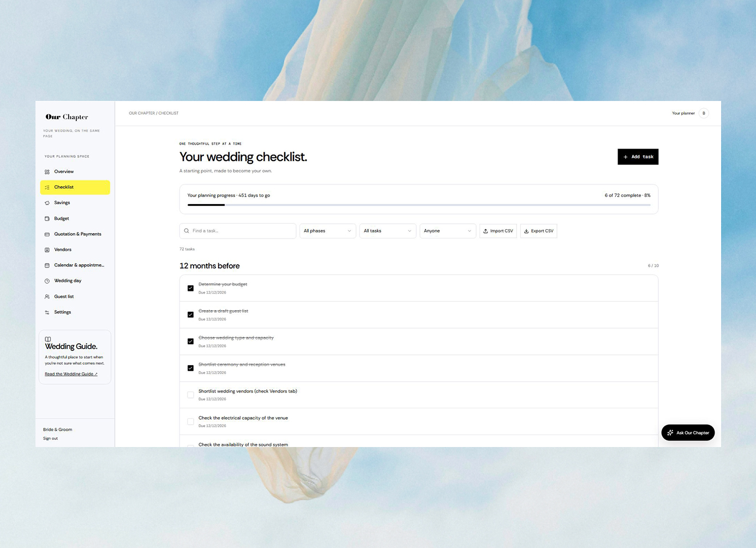Uncheck the Determine your budget task
This screenshot has height=548, width=756.
pos(190,288)
